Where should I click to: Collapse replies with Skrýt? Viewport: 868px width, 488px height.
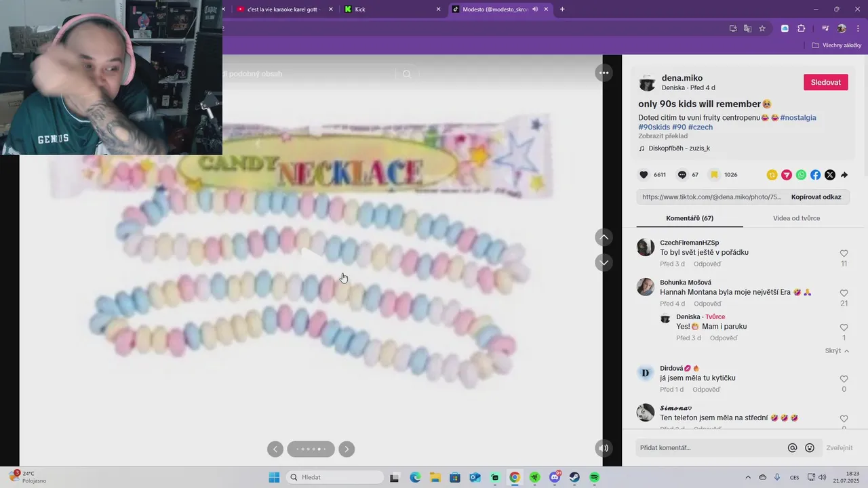[837, 351]
